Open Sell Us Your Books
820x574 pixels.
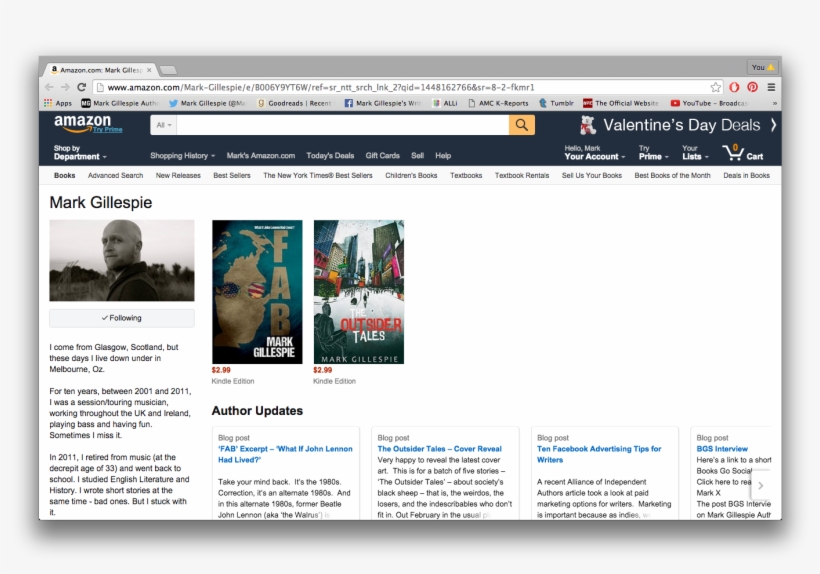click(x=591, y=176)
